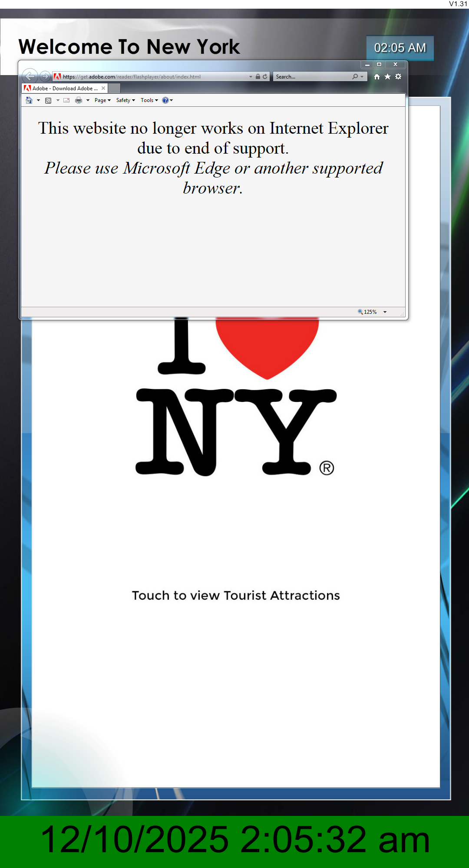Expand the zoom level 125% dropdown
The width and height of the screenshot is (469, 868).
coord(385,312)
